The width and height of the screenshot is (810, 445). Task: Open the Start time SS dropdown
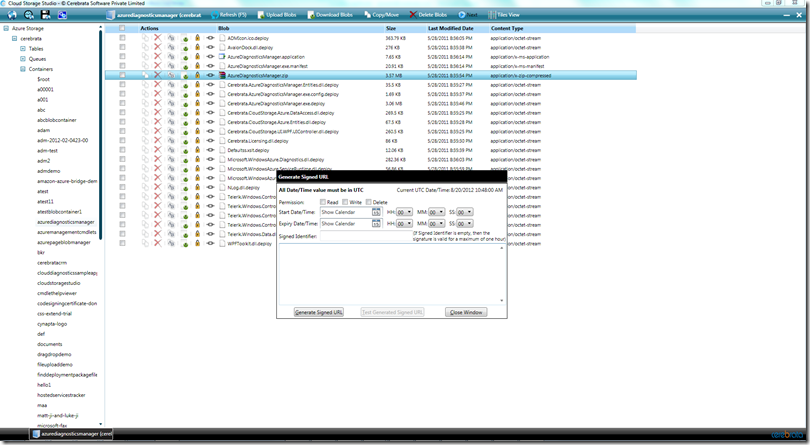(464, 212)
